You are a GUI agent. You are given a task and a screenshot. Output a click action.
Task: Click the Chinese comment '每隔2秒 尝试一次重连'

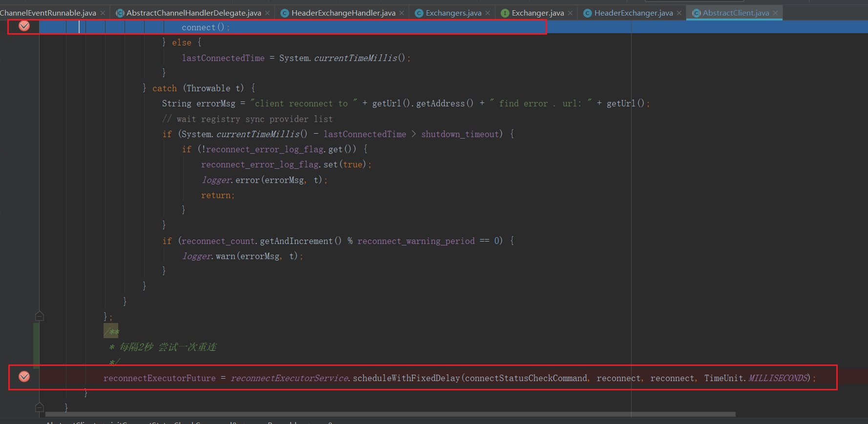tap(168, 347)
